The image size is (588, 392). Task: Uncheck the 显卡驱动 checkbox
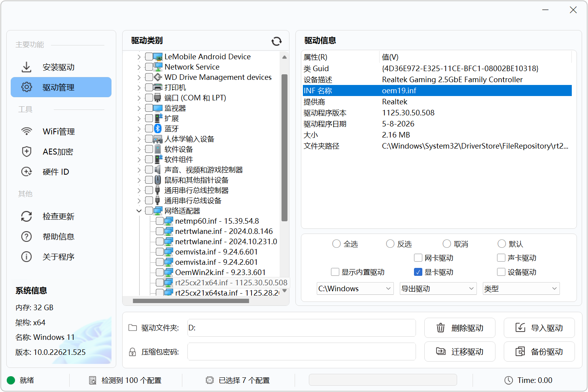coord(418,272)
